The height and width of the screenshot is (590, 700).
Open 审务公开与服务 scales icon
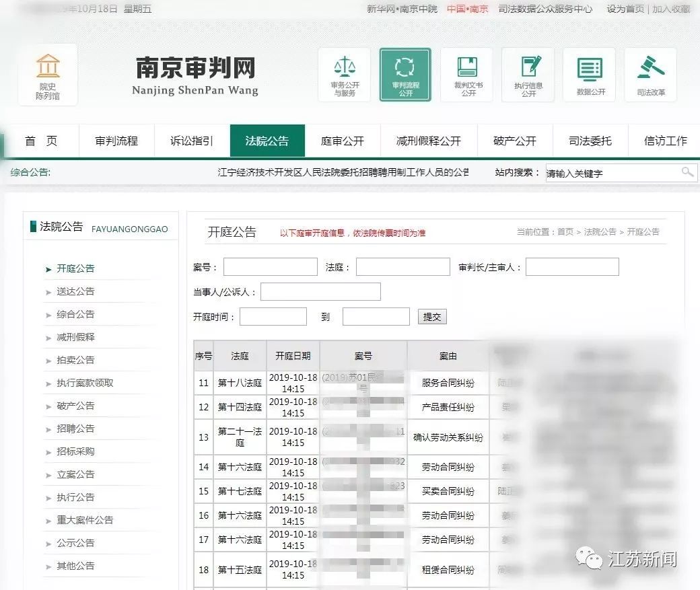click(344, 75)
